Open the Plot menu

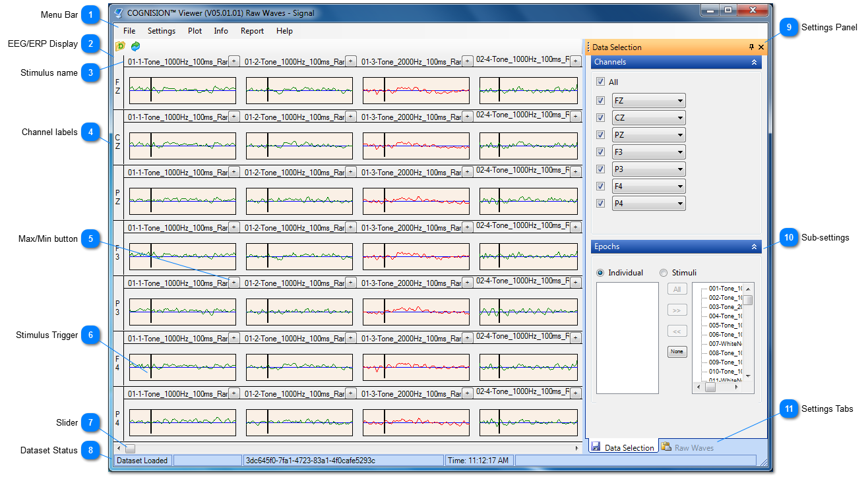(195, 31)
